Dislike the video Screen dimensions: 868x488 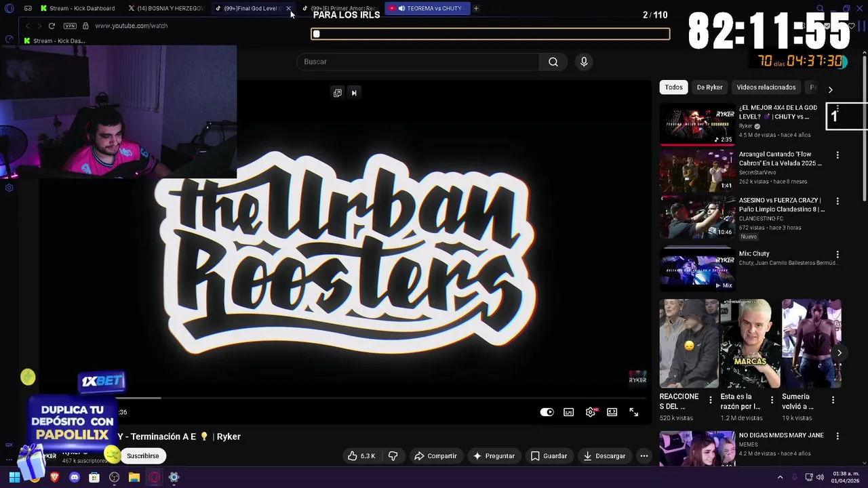click(x=393, y=456)
